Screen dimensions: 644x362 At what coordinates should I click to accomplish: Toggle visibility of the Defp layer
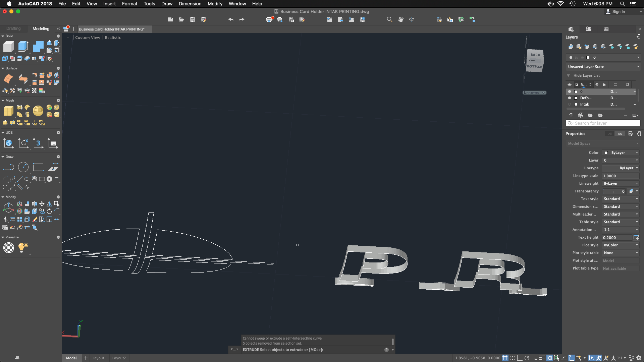tap(570, 98)
